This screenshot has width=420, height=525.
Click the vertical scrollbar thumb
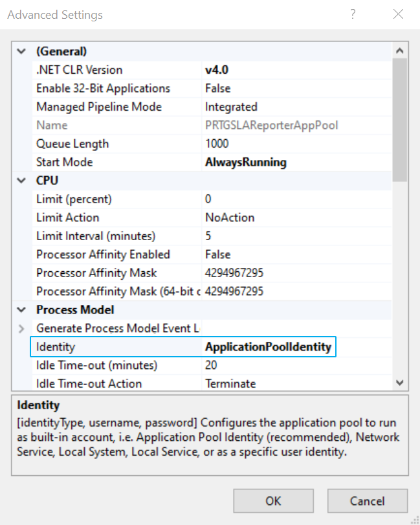pyautogui.click(x=399, y=120)
